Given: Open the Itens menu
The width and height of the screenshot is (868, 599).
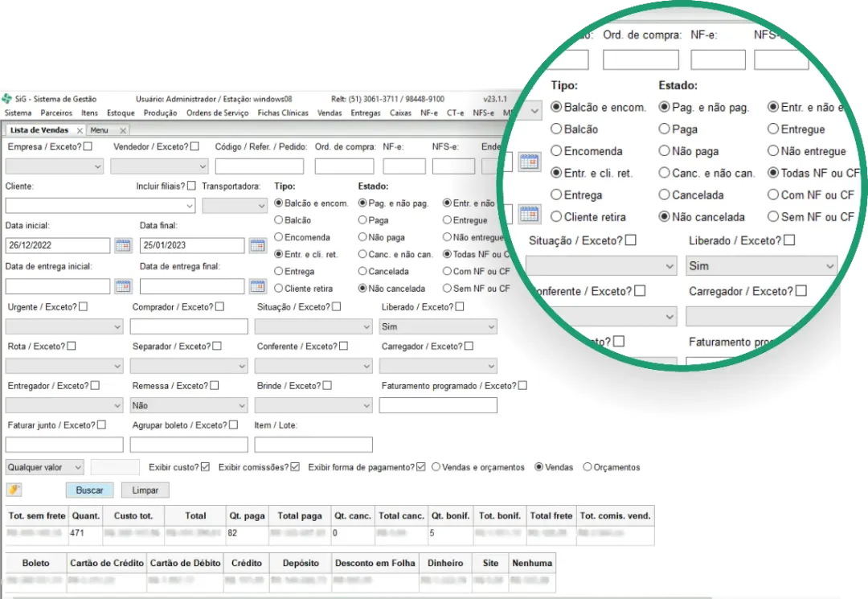Looking at the screenshot, I should 89,113.
